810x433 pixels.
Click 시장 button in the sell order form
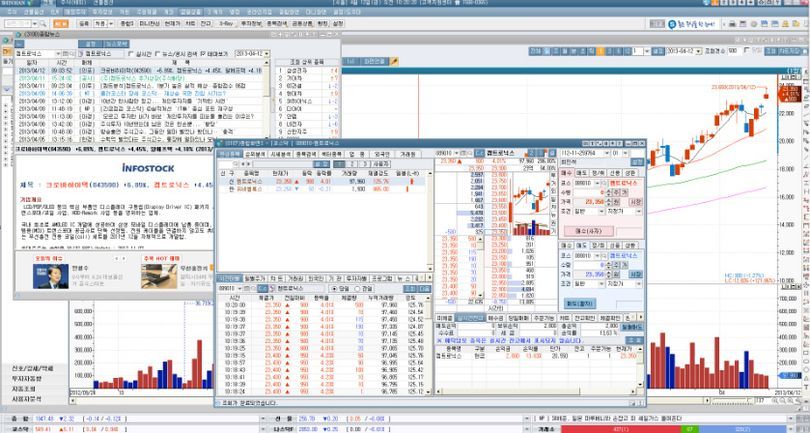[x=636, y=274]
